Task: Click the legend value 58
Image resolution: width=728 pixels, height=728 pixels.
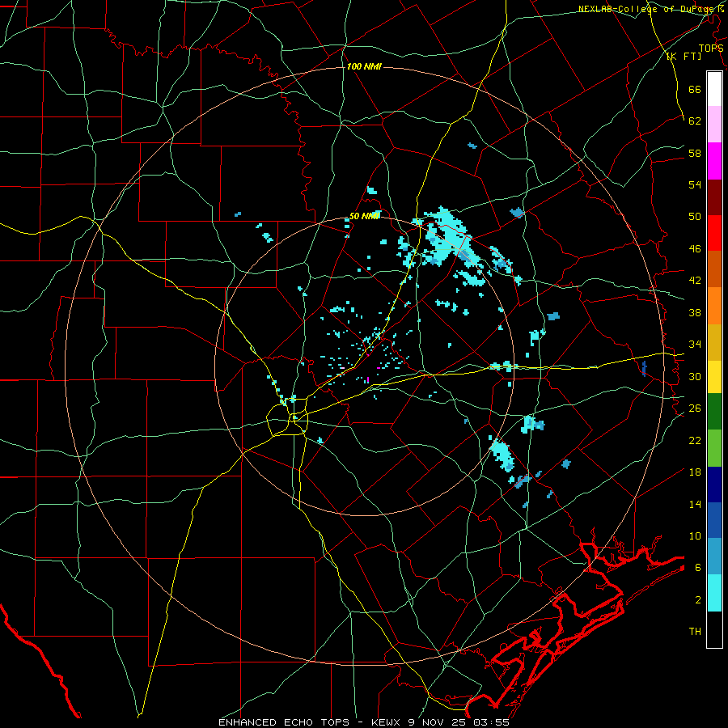Action: point(695,153)
